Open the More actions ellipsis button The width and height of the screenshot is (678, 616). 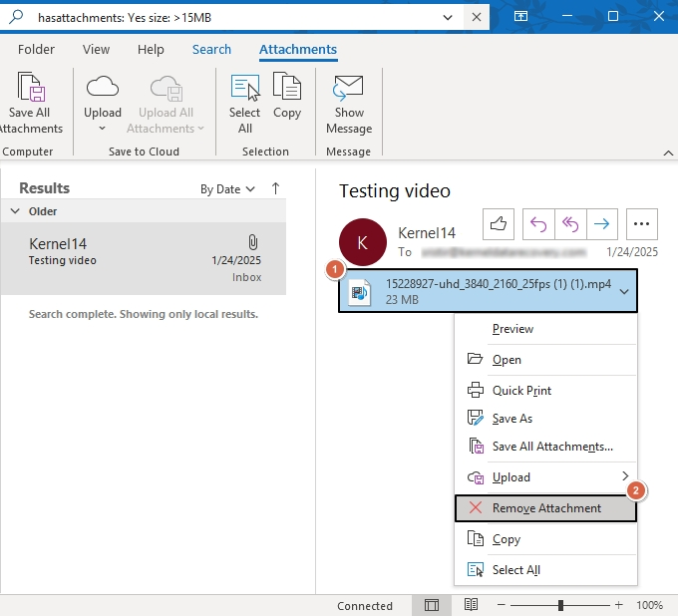642,224
